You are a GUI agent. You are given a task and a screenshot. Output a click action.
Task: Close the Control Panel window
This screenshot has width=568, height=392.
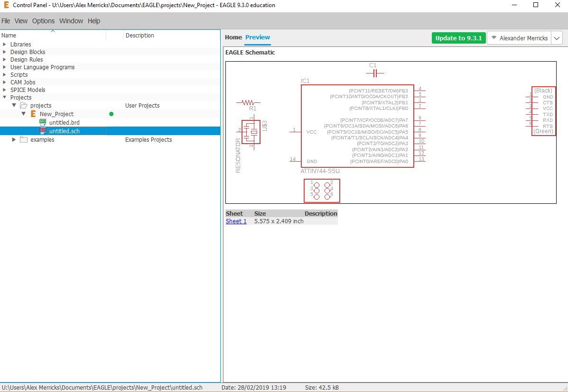pos(557,5)
